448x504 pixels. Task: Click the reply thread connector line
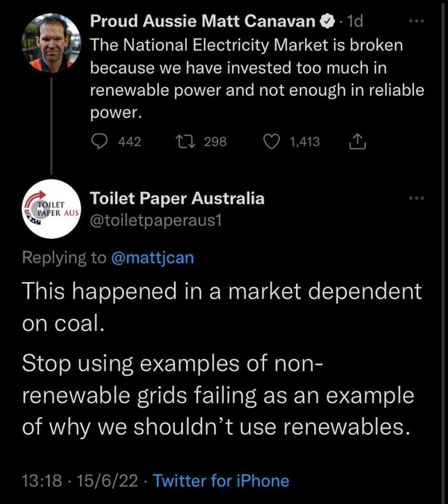coord(51,125)
